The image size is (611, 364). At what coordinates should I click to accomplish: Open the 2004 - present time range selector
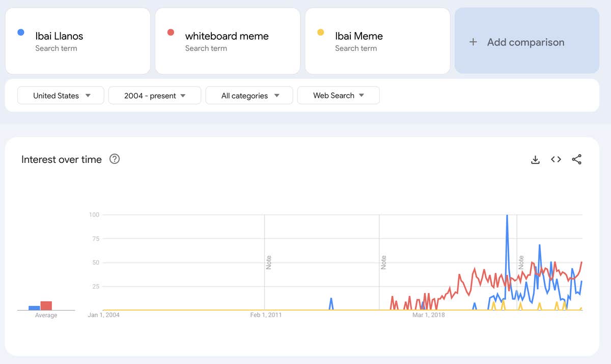154,95
